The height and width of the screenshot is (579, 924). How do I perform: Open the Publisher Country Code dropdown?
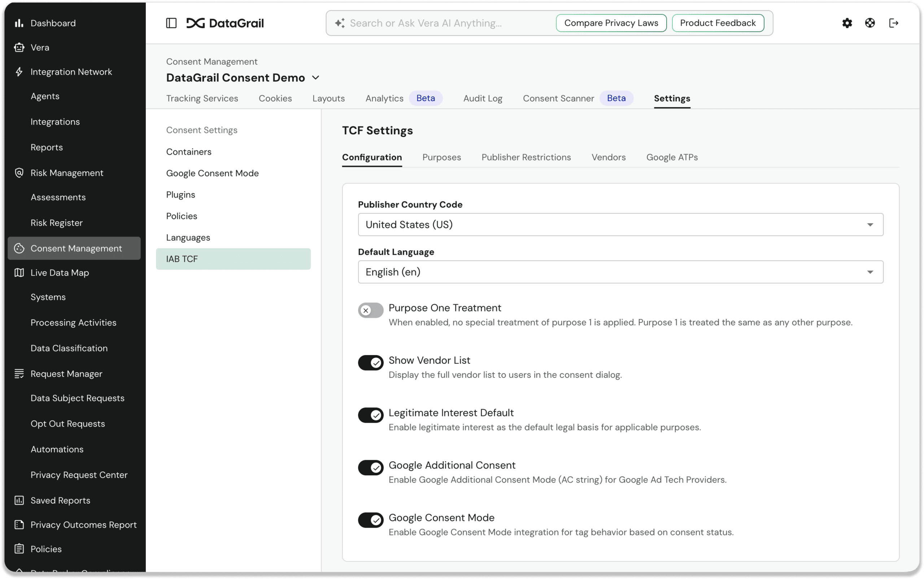click(620, 224)
